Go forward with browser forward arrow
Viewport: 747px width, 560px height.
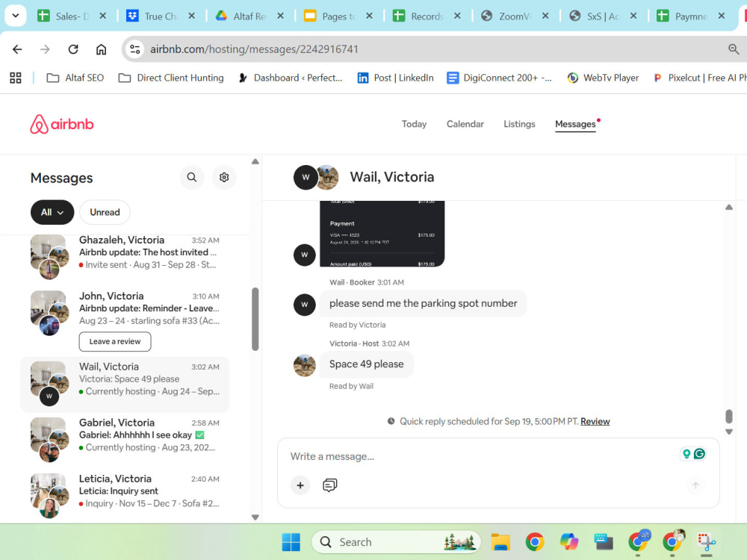45,49
